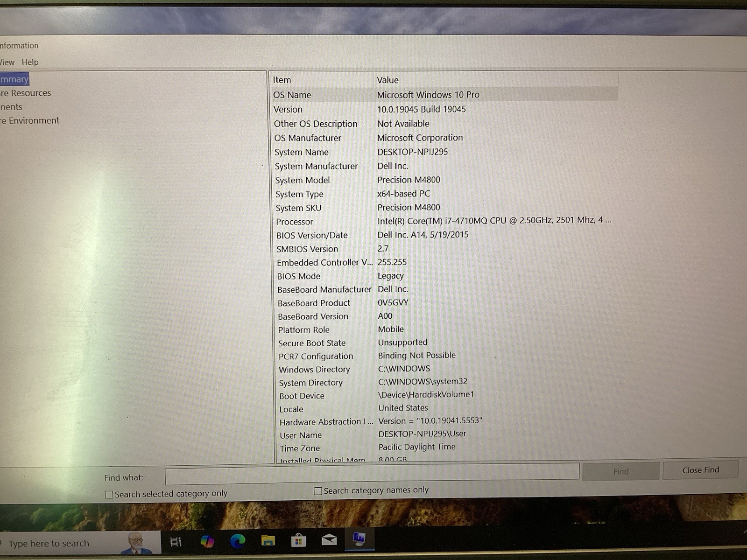Click the Find button
Image resolution: width=747 pixels, height=560 pixels.
[x=621, y=471]
